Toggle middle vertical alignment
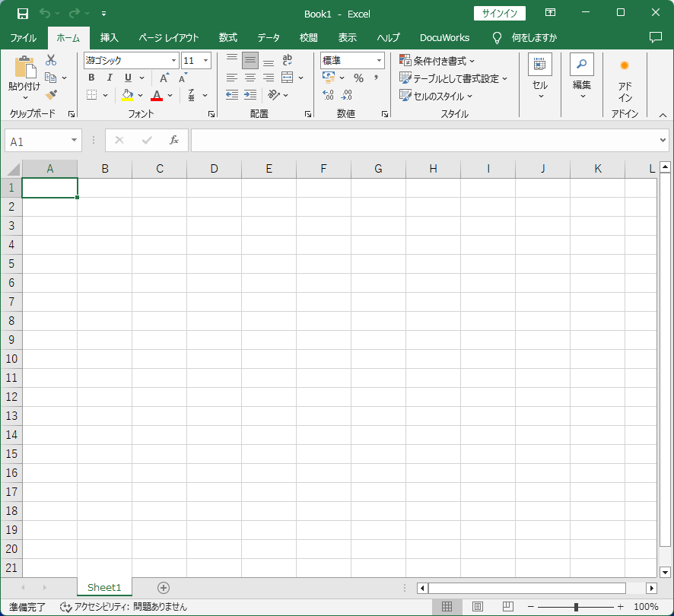Image resolution: width=674 pixels, height=616 pixels. [250, 60]
